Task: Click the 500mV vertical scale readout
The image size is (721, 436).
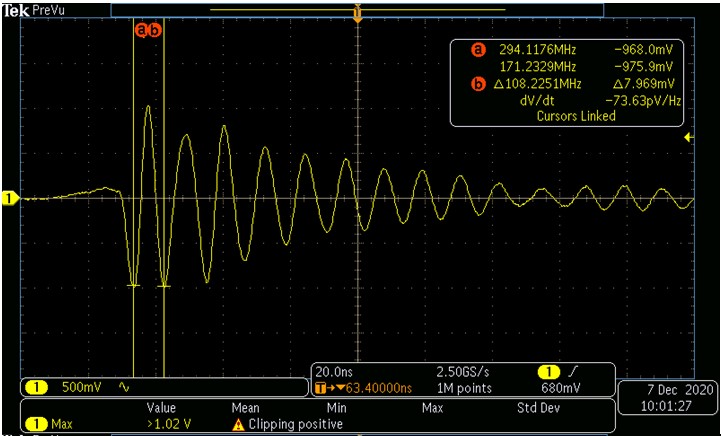Action: [x=82, y=387]
